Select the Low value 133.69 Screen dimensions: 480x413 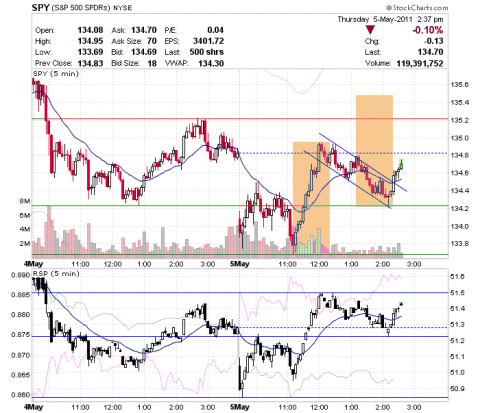pos(90,52)
